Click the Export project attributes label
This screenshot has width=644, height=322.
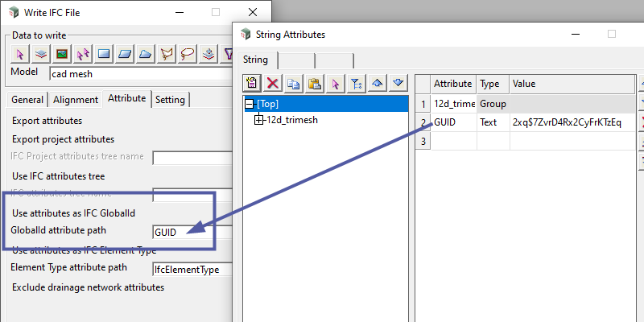click(64, 139)
